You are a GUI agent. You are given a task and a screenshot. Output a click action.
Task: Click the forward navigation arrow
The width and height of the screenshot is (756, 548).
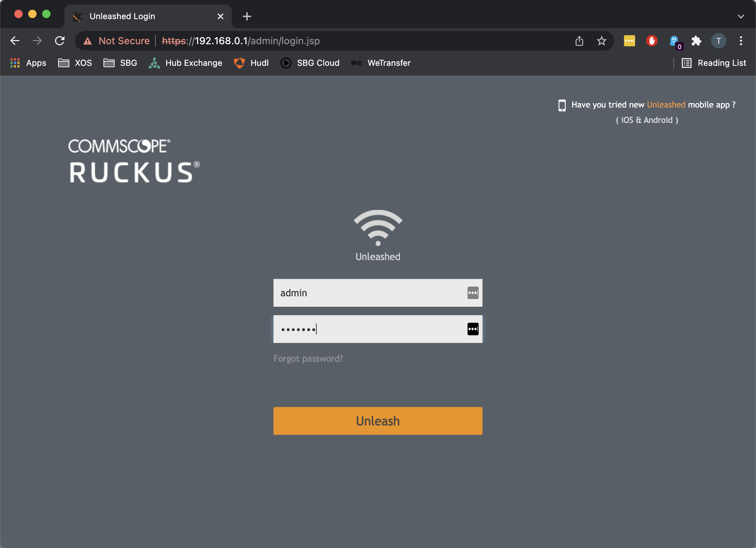pyautogui.click(x=37, y=41)
